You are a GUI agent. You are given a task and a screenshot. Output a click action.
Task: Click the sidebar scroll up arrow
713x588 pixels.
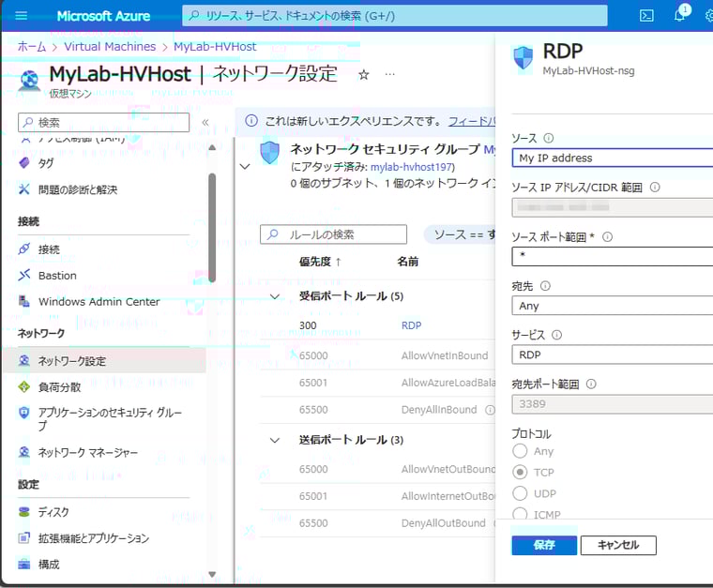pyautogui.click(x=212, y=147)
